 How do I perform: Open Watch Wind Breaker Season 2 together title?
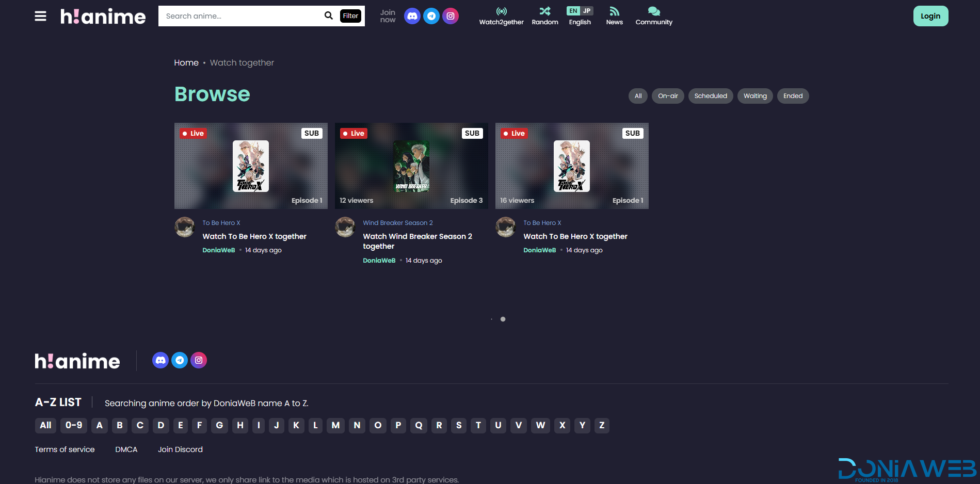[x=417, y=241]
